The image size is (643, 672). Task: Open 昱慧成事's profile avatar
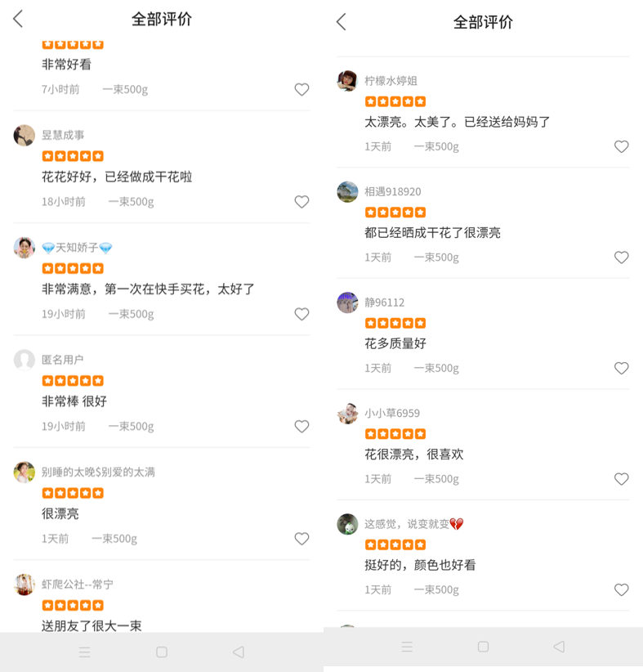coord(25,136)
